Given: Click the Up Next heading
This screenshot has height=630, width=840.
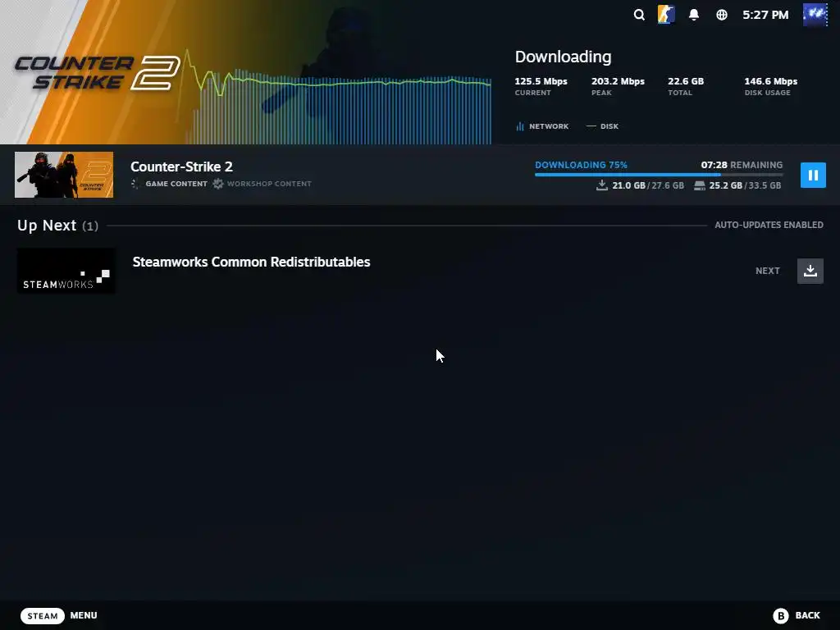Looking at the screenshot, I should tap(47, 226).
